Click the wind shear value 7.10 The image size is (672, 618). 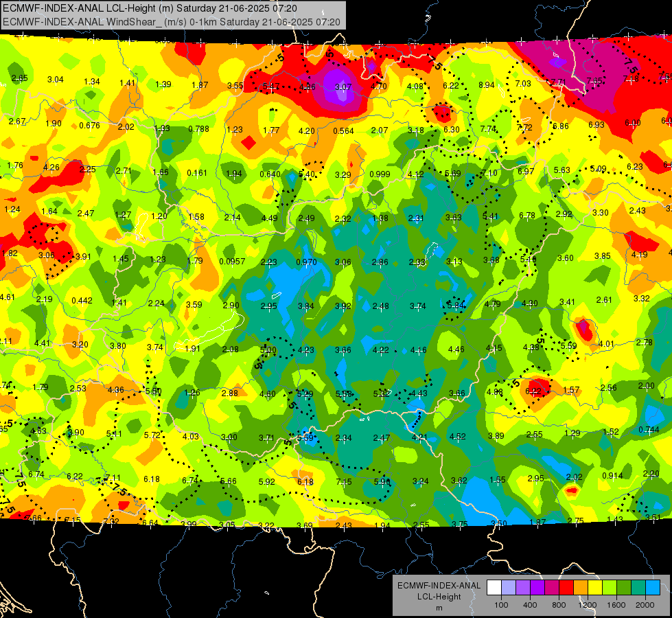click(489, 173)
